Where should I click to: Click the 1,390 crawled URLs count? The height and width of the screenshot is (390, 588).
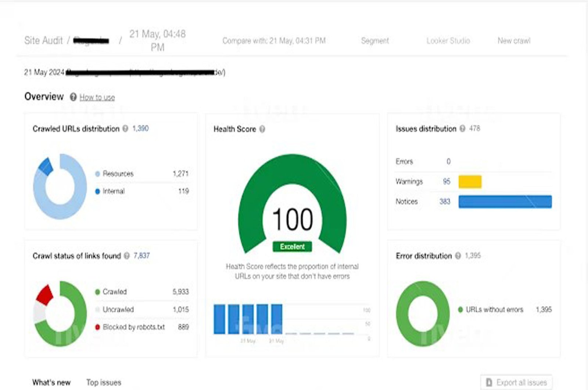coord(140,129)
